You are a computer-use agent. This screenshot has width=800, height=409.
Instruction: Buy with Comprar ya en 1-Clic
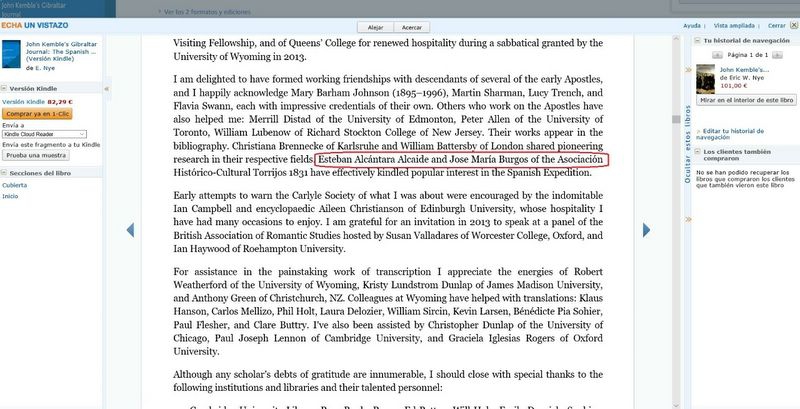tap(37, 114)
